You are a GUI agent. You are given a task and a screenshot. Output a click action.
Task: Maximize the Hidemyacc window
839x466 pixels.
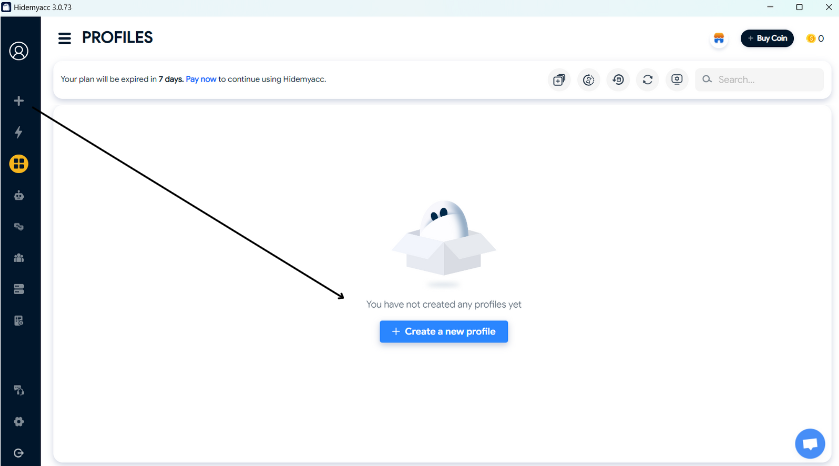click(x=799, y=7)
